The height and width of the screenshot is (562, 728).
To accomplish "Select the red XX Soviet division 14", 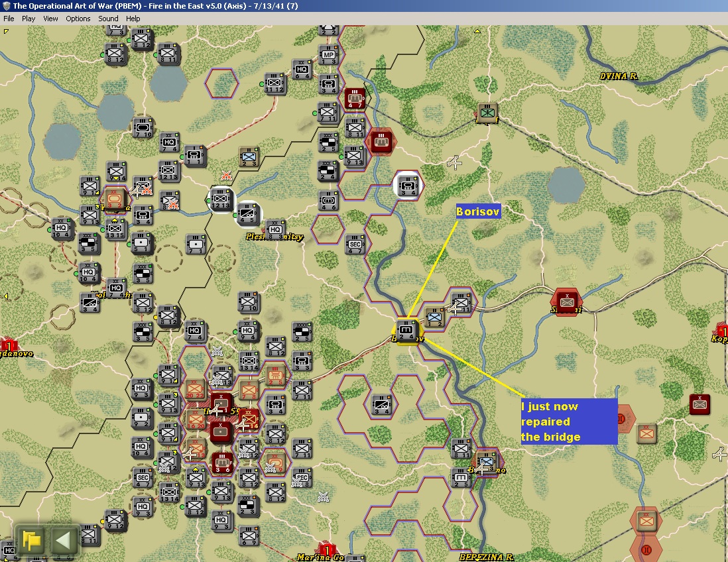I will 249,419.
